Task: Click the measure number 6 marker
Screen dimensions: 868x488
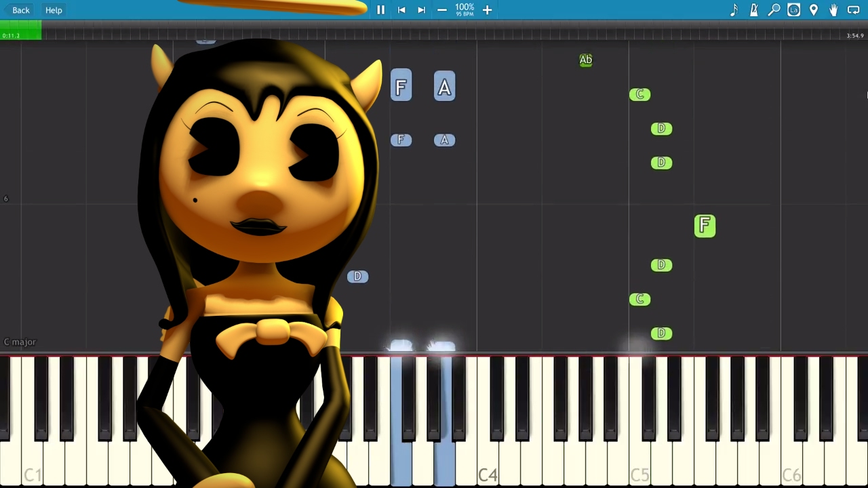Action: click(6, 199)
